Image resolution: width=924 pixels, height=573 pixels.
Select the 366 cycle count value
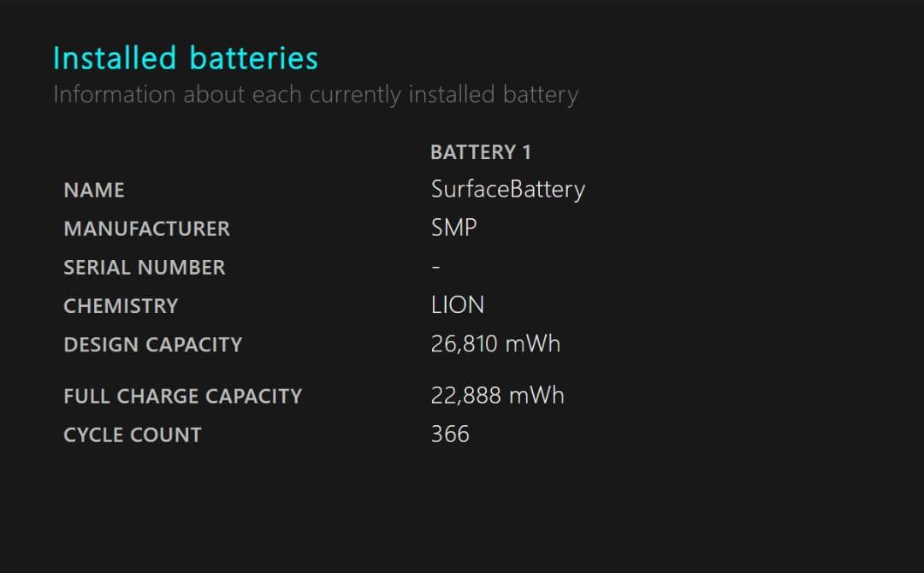tap(450, 434)
